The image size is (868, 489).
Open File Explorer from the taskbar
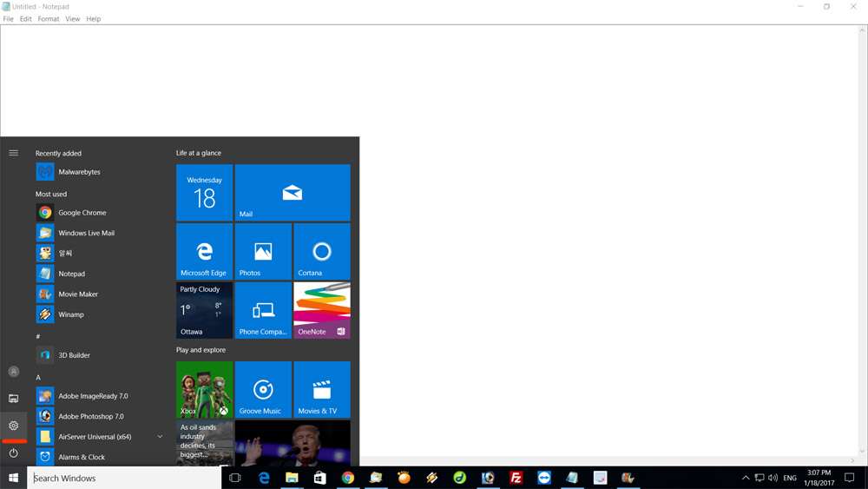[292, 478]
